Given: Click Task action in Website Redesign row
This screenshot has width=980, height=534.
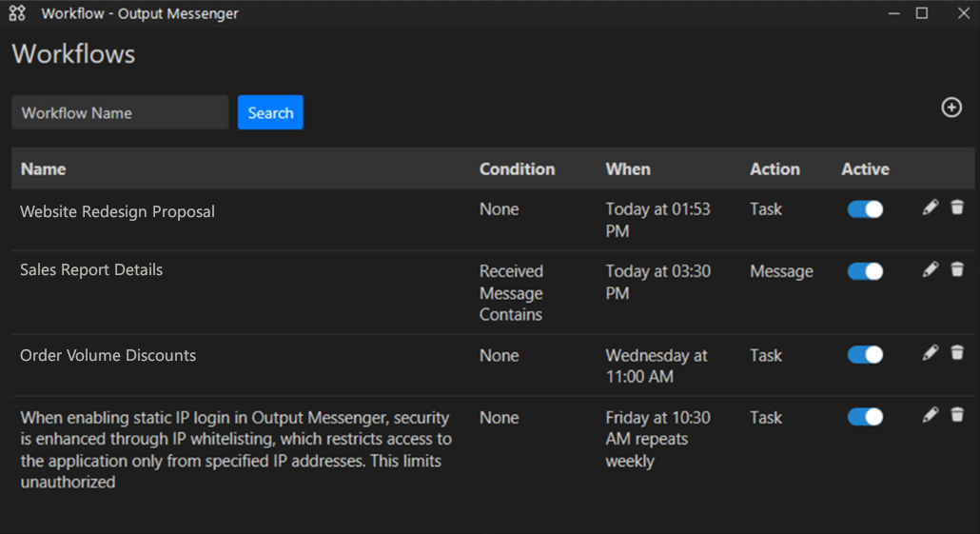Looking at the screenshot, I should point(766,208).
